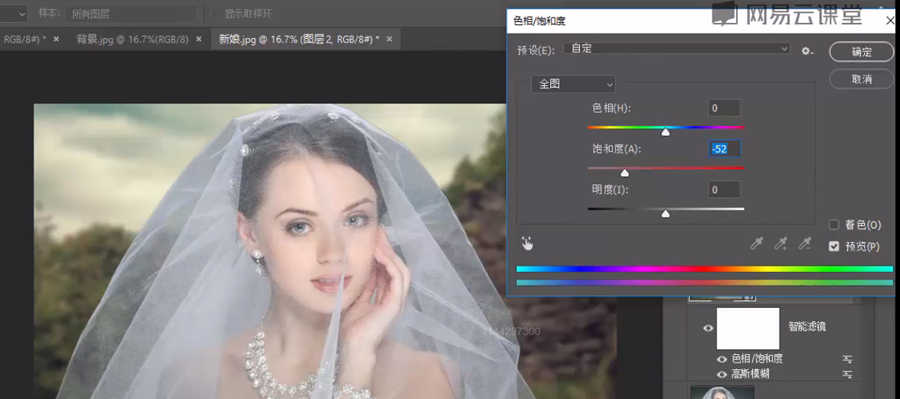Click the upper input color spectrum bar
Viewport: 900px width, 399px height.
click(x=705, y=269)
